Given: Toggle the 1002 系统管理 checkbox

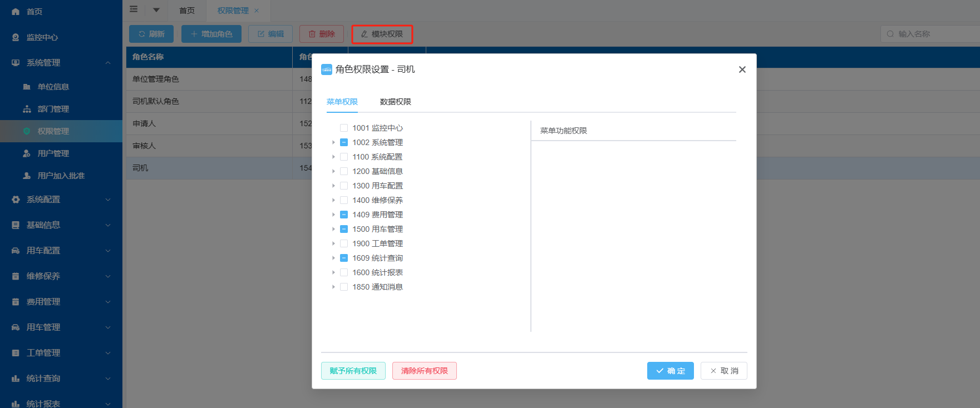Looking at the screenshot, I should tap(344, 142).
